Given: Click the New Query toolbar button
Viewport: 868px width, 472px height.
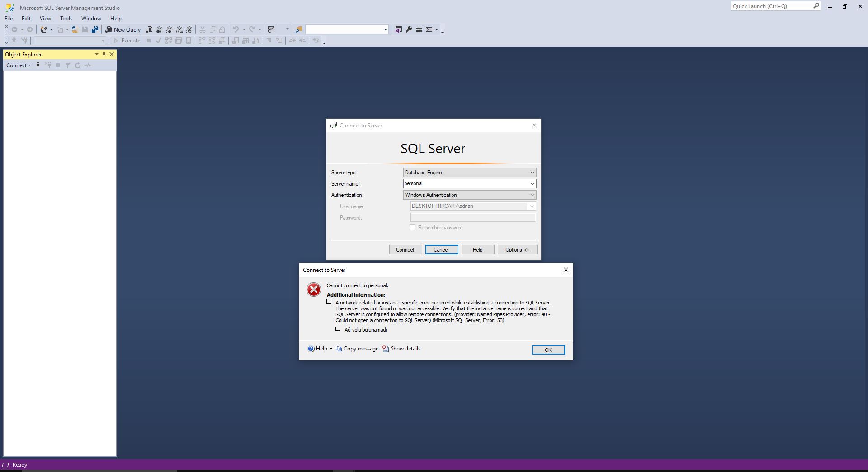Looking at the screenshot, I should 123,29.
